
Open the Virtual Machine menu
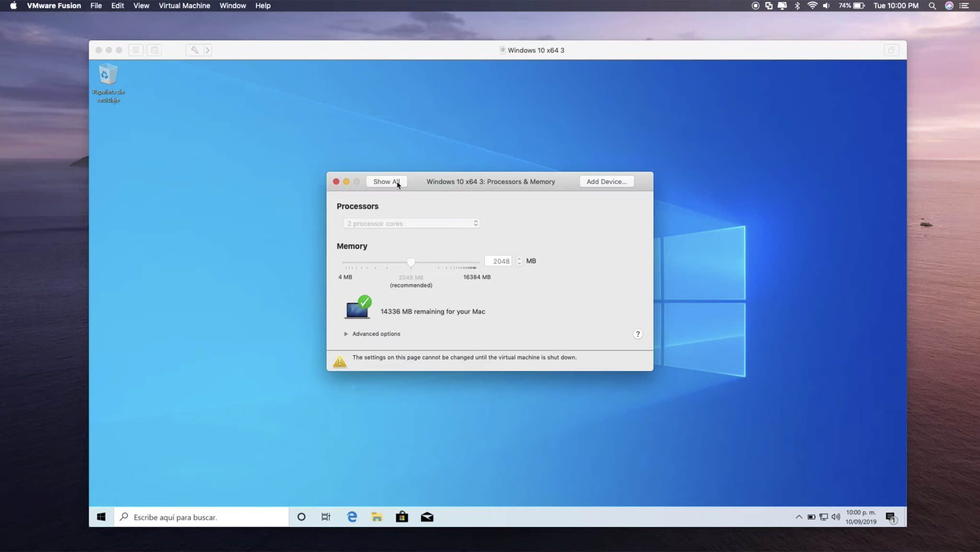click(184, 6)
